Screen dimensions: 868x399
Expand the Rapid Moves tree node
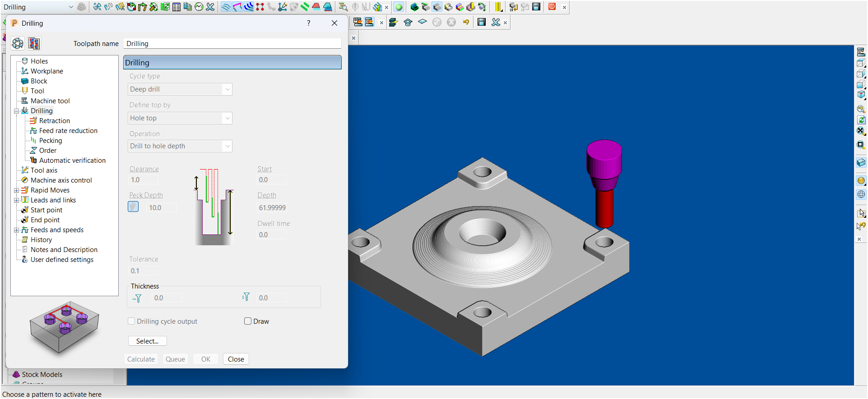pyautogui.click(x=17, y=190)
